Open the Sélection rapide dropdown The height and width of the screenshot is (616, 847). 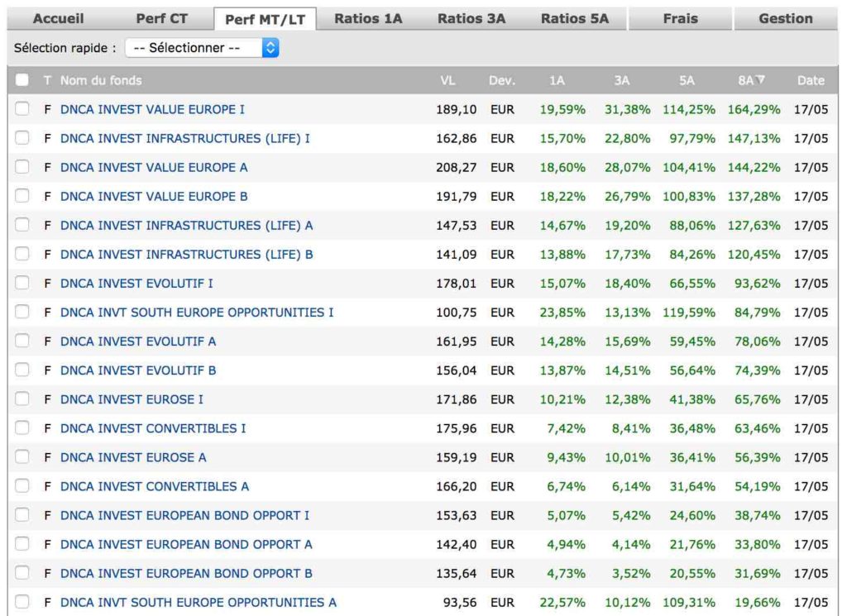[202, 48]
